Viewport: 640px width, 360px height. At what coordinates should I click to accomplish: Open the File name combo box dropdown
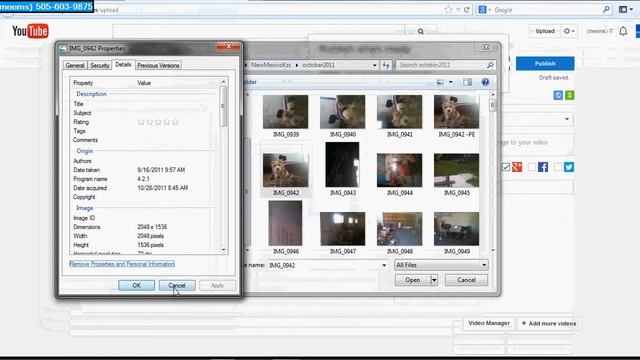[384, 265]
